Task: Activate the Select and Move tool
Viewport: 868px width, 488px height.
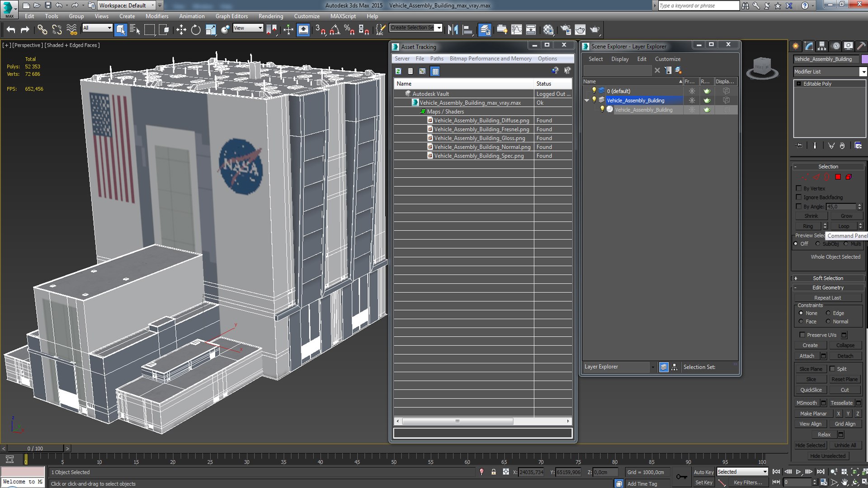Action: click(x=181, y=30)
